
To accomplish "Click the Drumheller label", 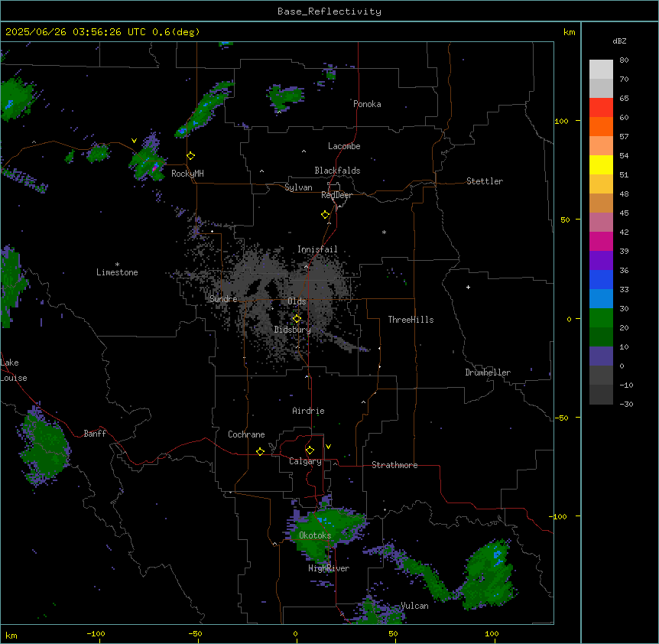I will pos(488,372).
